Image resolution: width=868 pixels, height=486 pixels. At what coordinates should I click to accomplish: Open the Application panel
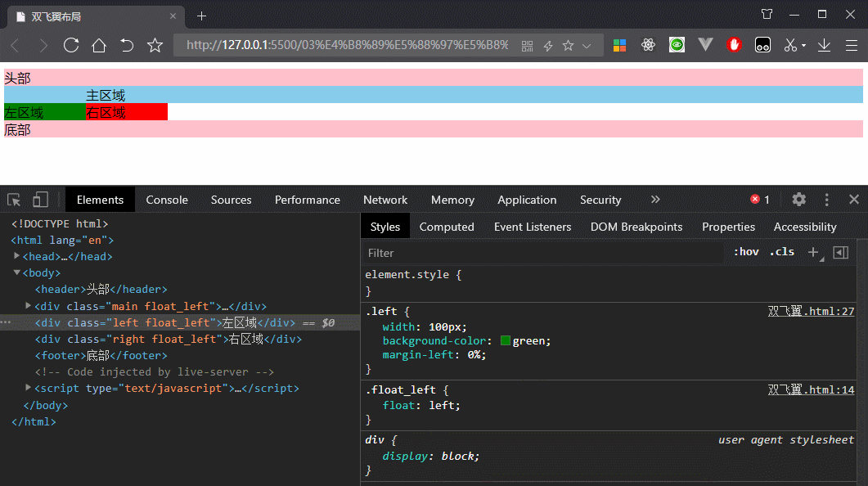point(527,200)
